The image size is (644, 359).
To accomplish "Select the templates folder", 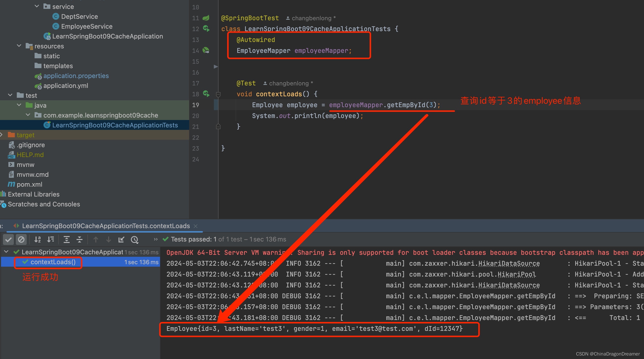I will pyautogui.click(x=58, y=66).
